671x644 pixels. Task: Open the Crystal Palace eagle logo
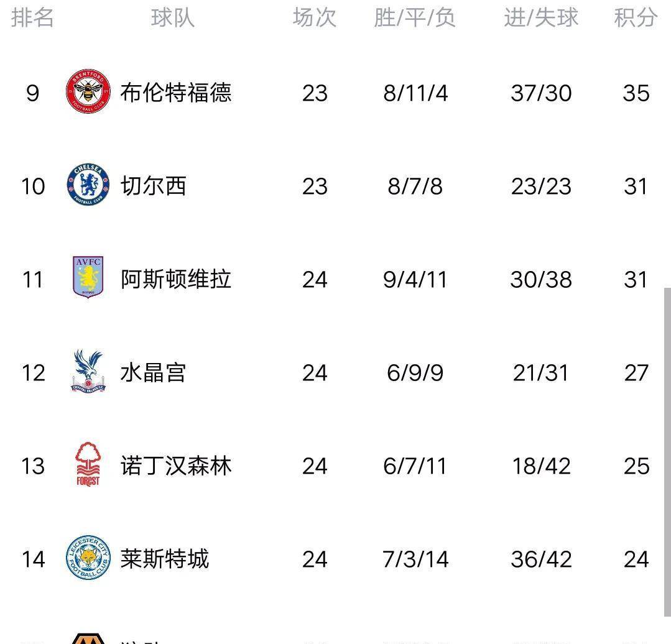pyautogui.click(x=88, y=370)
